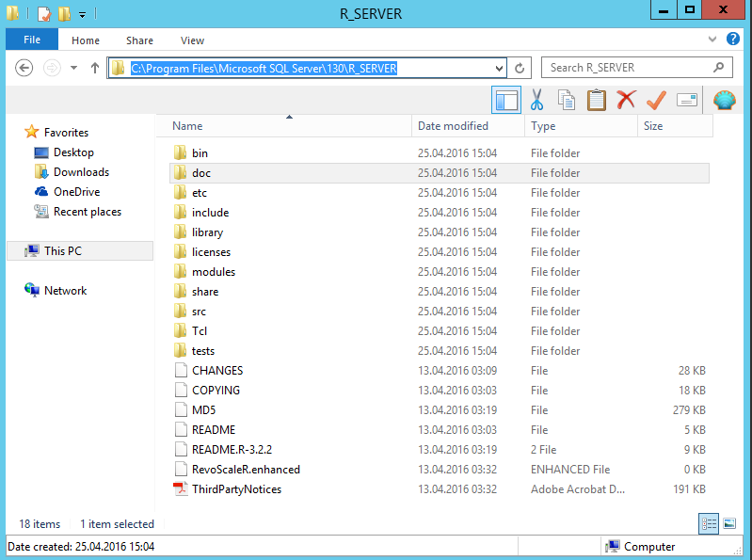Click the Search R_SERVER box

(636, 68)
